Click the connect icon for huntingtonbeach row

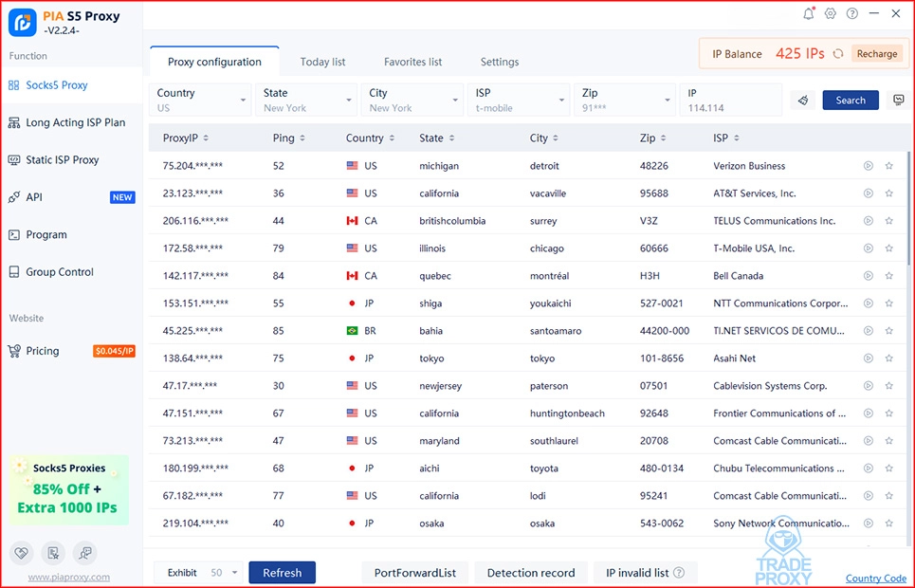pos(869,413)
